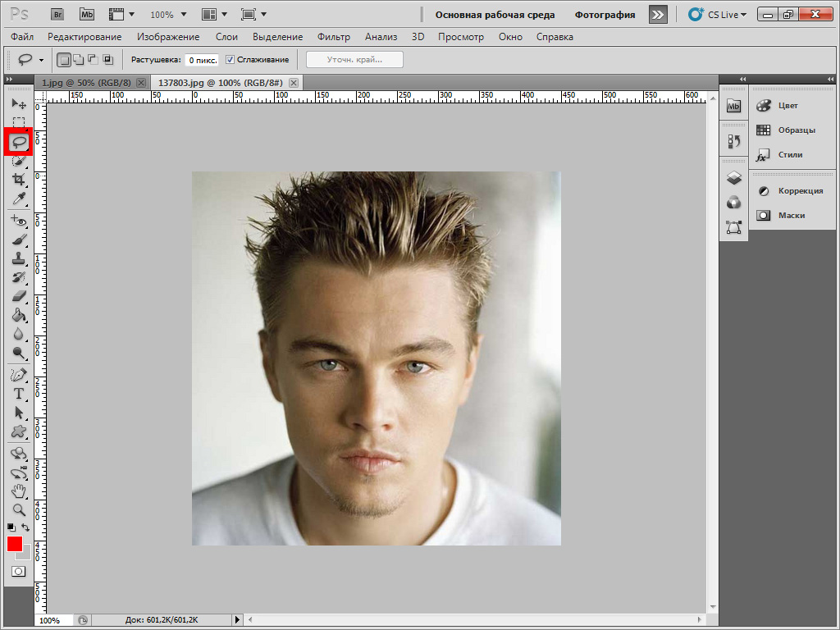Select Основная рабочая среда workspace
840x630 pixels.
point(495,15)
